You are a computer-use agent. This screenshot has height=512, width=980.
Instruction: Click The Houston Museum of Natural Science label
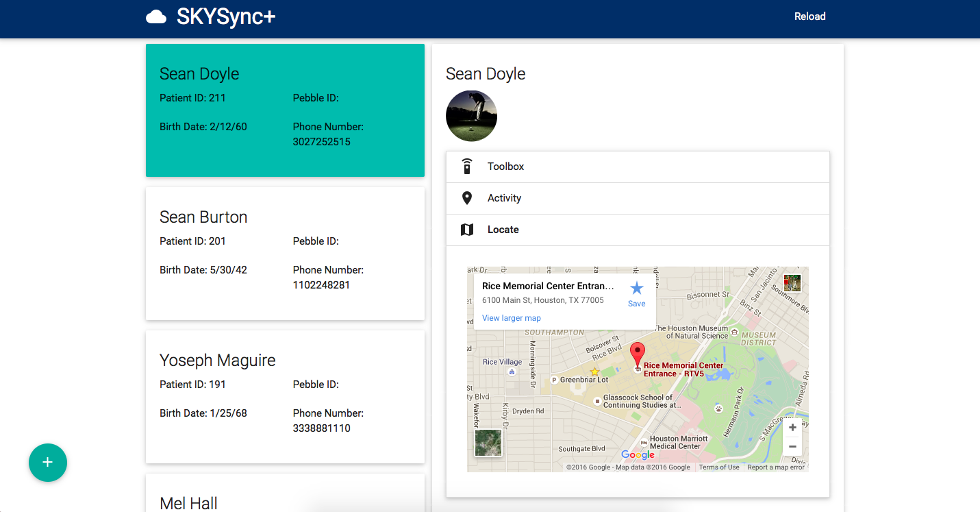(x=692, y=332)
